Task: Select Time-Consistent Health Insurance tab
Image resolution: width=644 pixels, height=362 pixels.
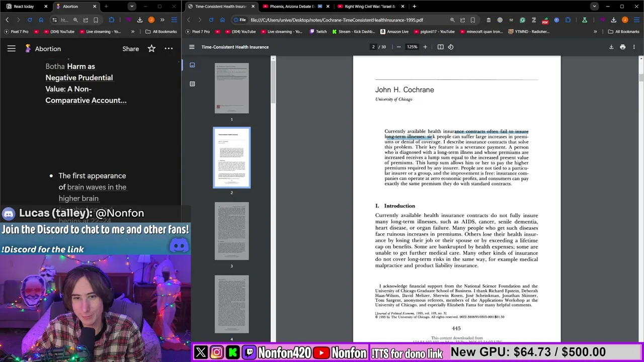Action: pos(220,7)
